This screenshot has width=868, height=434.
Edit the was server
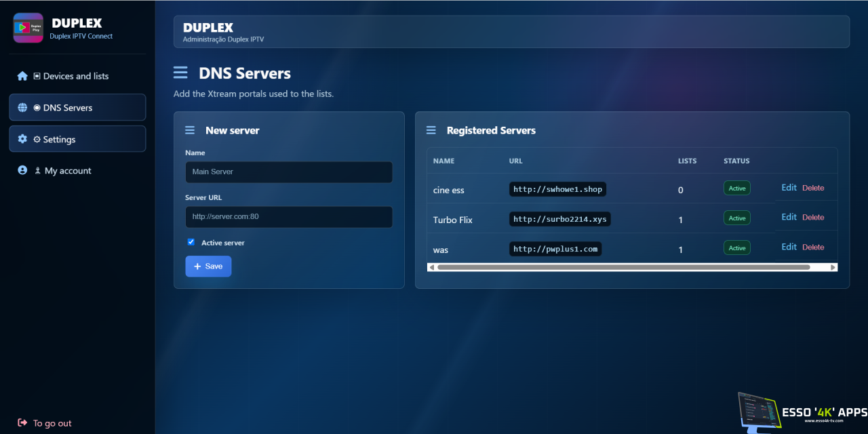point(789,247)
